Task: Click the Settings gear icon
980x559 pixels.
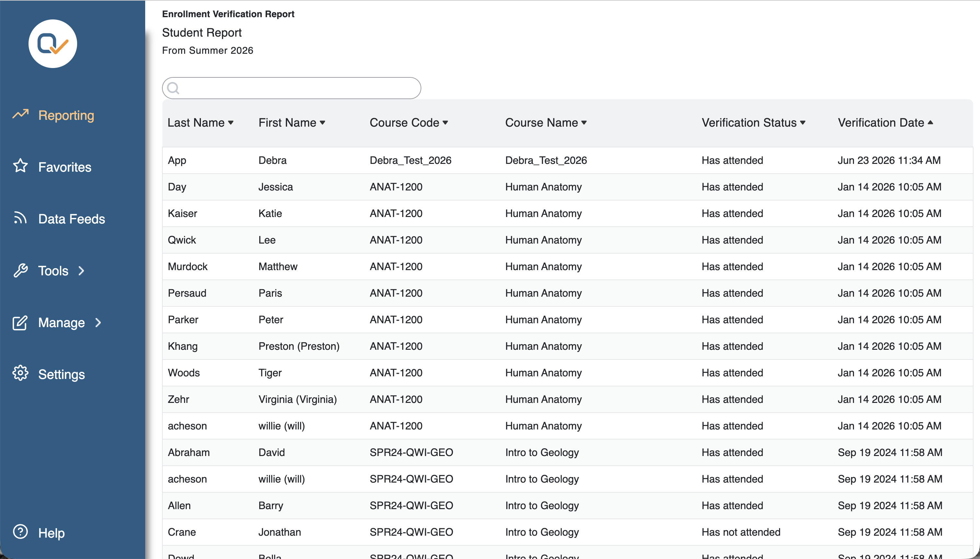Action: [x=20, y=373]
